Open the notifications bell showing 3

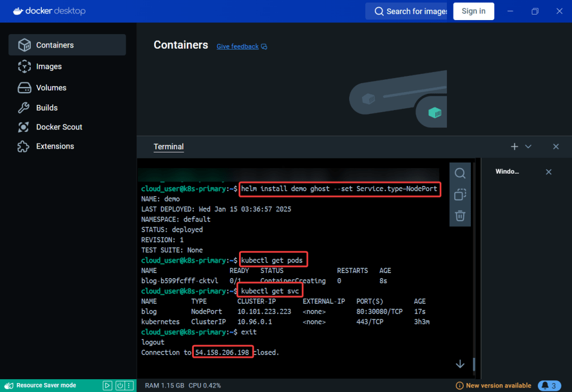pyautogui.click(x=549, y=385)
